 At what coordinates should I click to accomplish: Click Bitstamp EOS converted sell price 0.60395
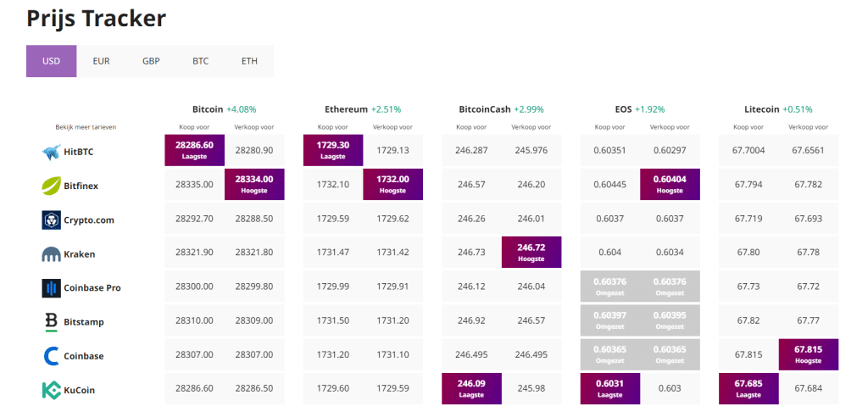(x=670, y=320)
